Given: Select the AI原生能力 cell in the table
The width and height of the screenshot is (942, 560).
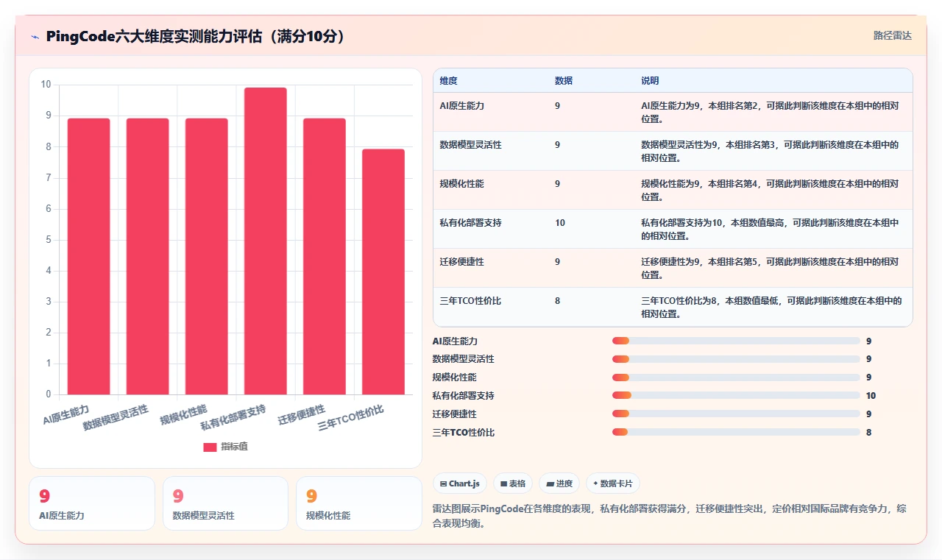Looking at the screenshot, I should (x=461, y=106).
